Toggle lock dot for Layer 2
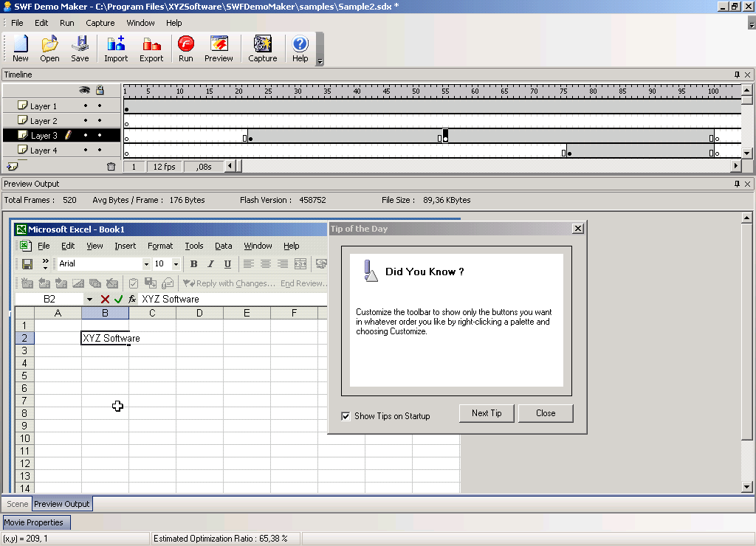Screen dimensions: 756x546 click(100, 120)
